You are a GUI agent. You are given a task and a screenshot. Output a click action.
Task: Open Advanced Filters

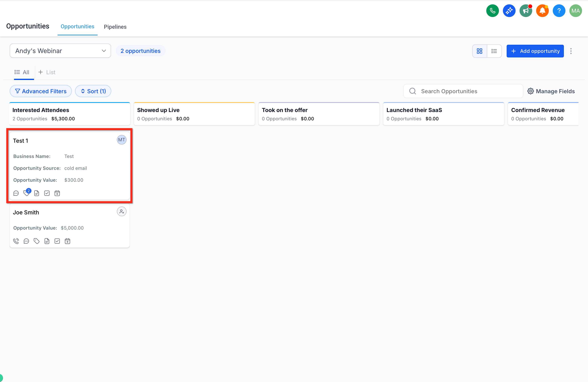[x=41, y=91]
